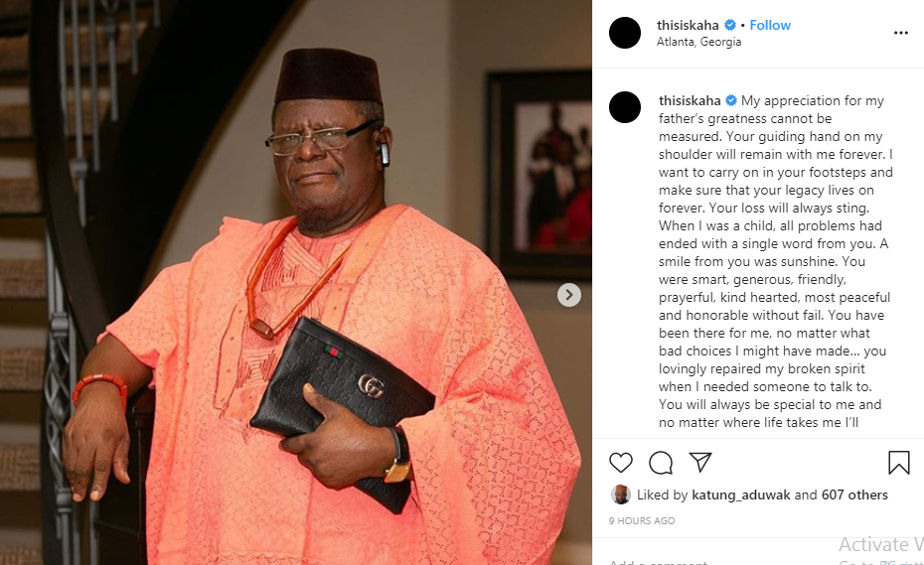Screen dimensions: 924x565
Task: Save the post with the bookmark icon
Action: tap(898, 463)
